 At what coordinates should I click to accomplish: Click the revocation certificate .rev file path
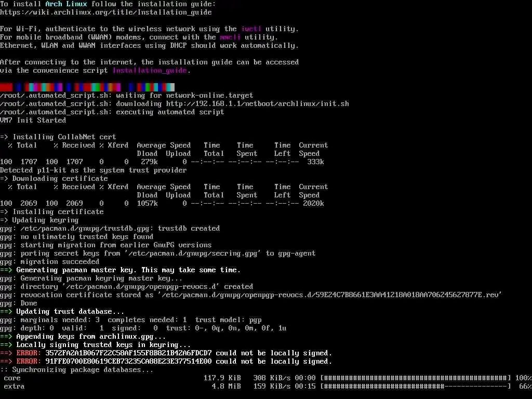(x=330, y=295)
